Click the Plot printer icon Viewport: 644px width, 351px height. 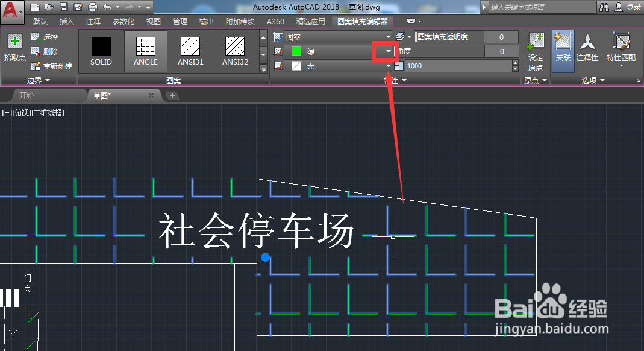93,7
